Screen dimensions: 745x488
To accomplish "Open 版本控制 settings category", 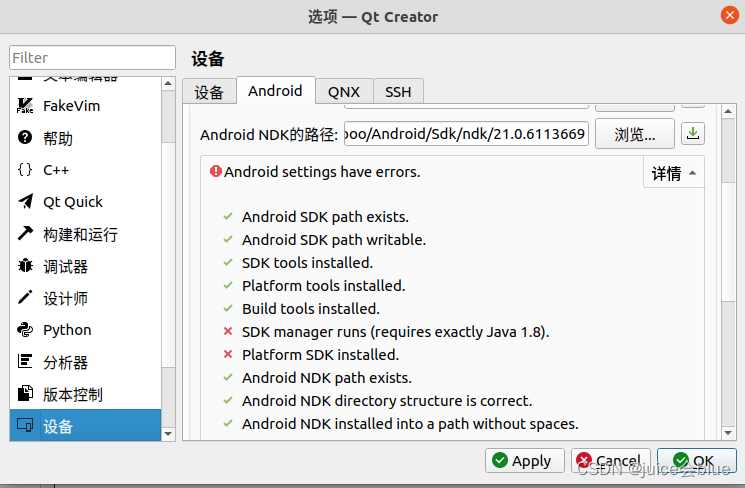I will coord(86,394).
